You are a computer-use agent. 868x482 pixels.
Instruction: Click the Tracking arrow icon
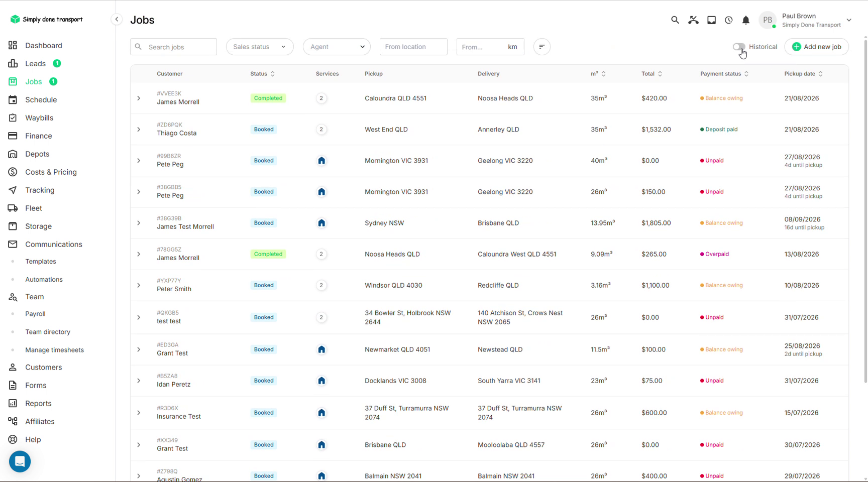[x=13, y=190]
